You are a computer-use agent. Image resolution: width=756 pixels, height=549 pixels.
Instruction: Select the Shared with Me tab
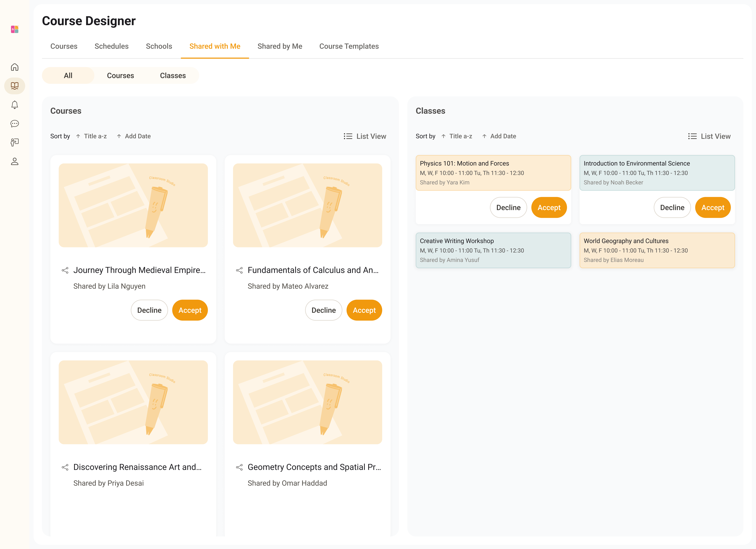(215, 46)
